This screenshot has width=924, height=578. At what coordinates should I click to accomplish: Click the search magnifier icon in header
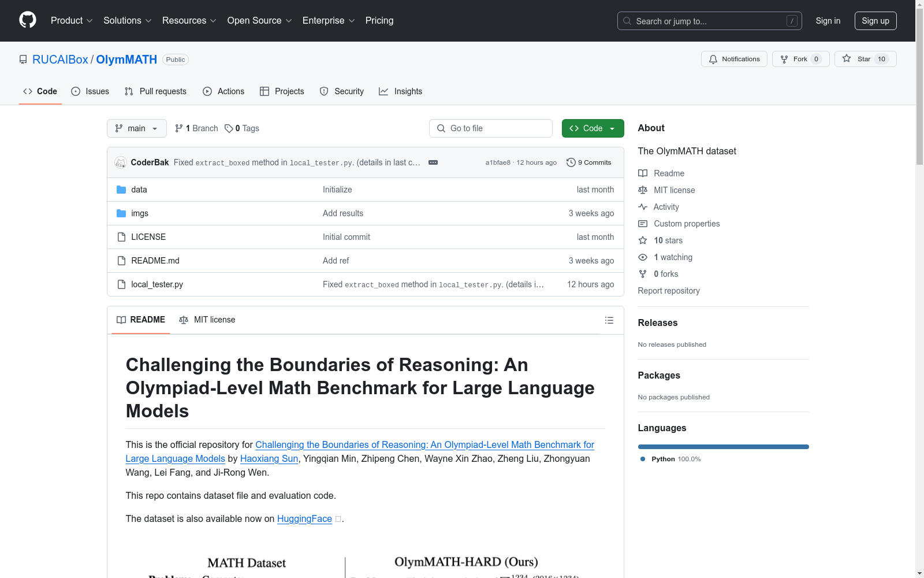tap(627, 21)
